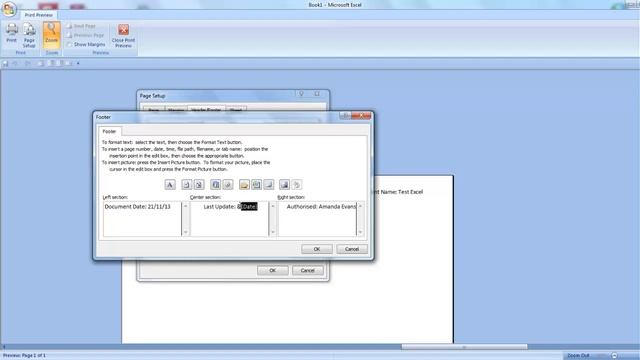This screenshot has width=640, height=360.
Task: Select the Footer tab in the Footer dialog
Action: 109,131
